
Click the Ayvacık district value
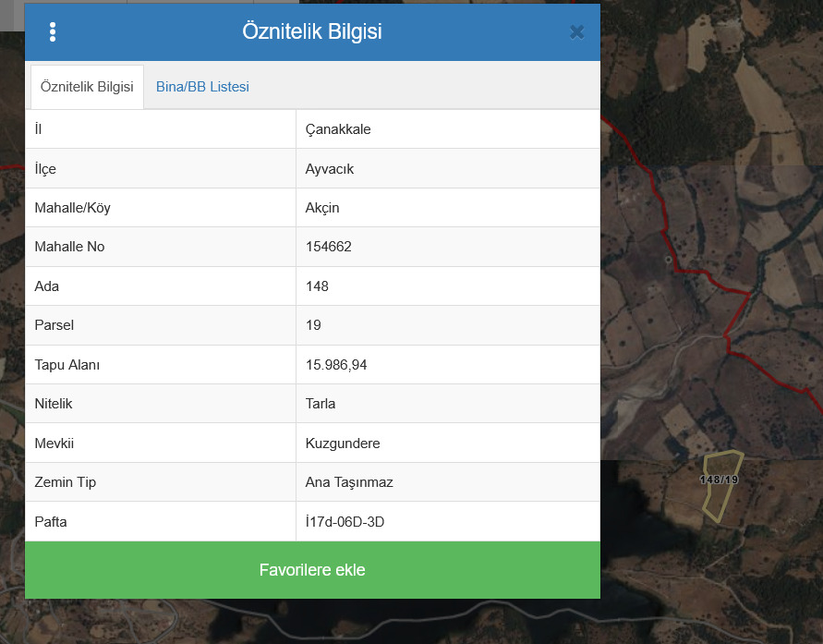click(330, 169)
